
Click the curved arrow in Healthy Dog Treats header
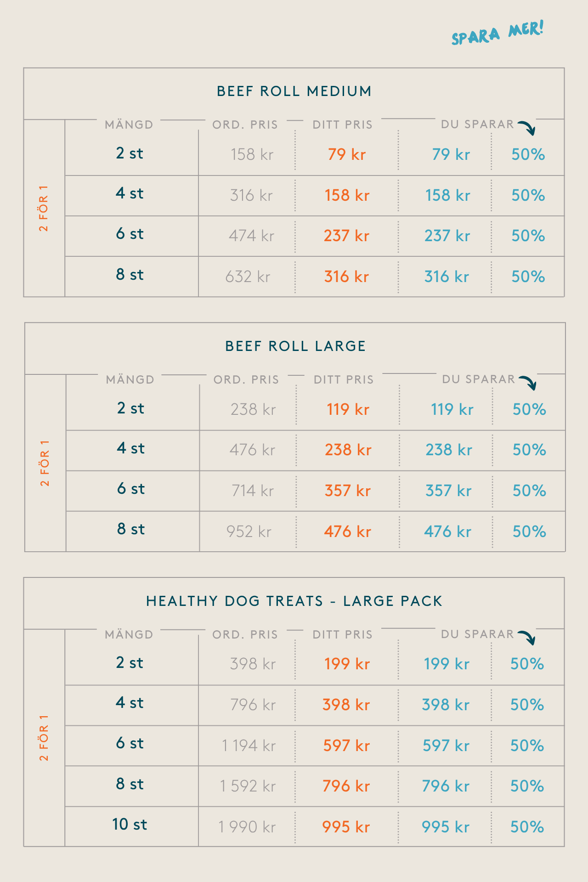(527, 638)
